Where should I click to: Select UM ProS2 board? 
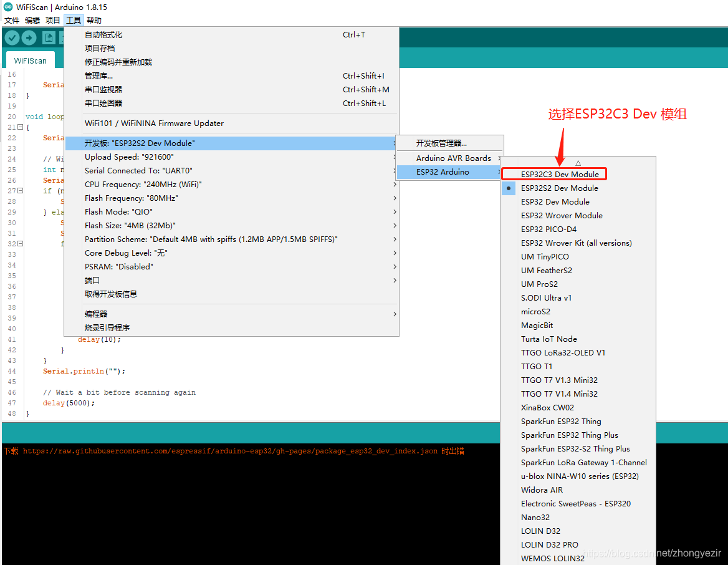[x=578, y=284]
